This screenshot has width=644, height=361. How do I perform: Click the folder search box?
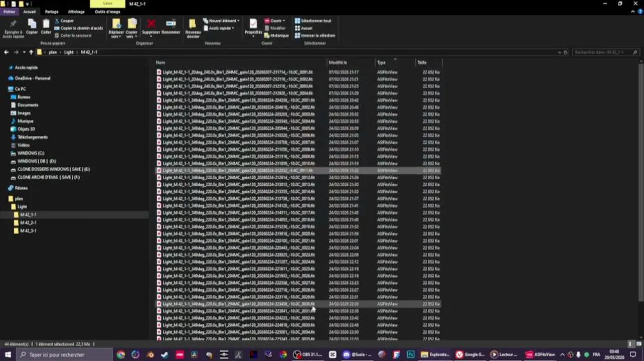tap(606, 52)
